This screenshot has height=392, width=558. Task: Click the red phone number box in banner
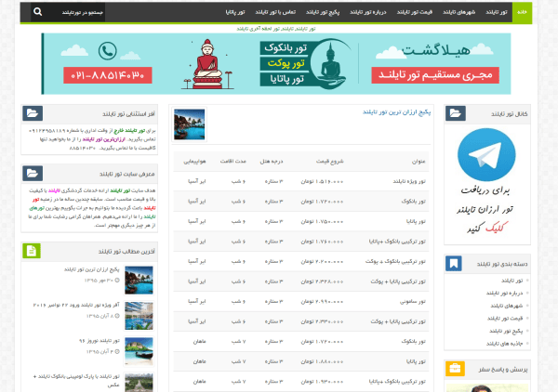(x=108, y=75)
